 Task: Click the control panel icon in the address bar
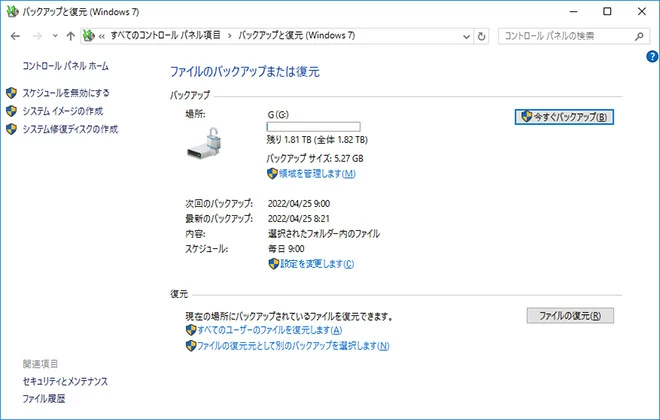[x=88, y=36]
